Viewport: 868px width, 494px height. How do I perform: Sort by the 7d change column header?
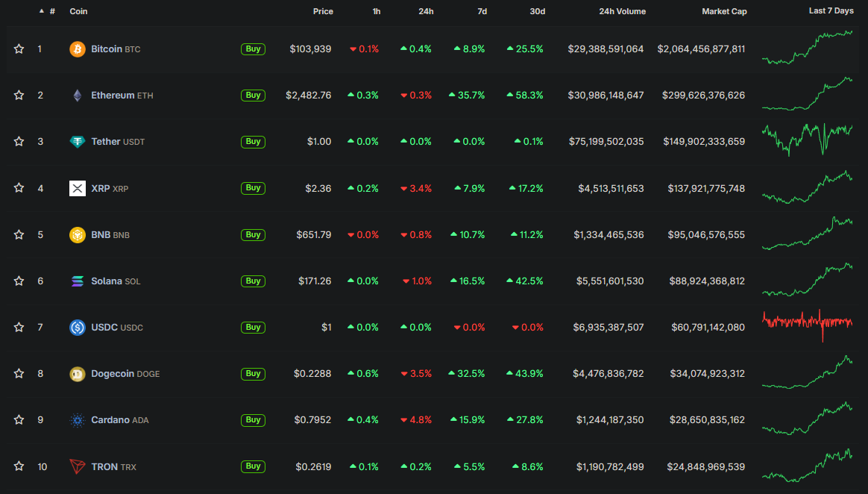482,12
